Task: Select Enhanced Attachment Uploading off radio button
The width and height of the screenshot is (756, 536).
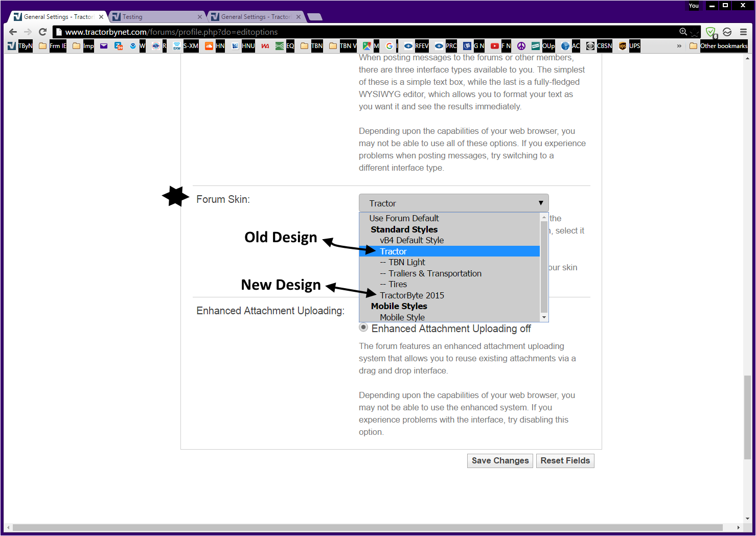Action: click(x=363, y=328)
